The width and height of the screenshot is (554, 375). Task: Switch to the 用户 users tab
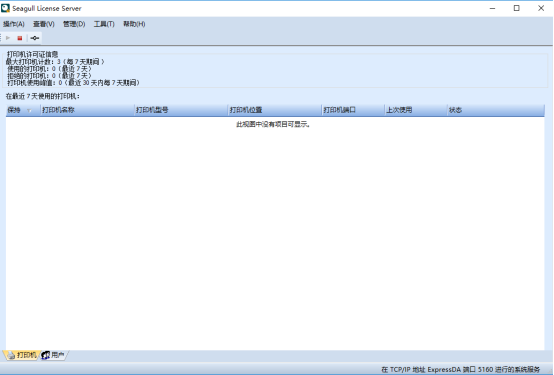53,355
